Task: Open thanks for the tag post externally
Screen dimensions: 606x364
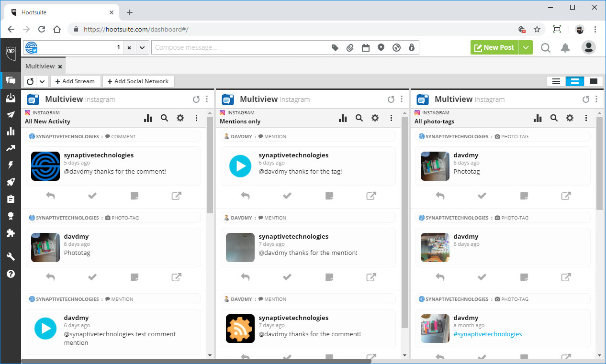Action: (371, 195)
